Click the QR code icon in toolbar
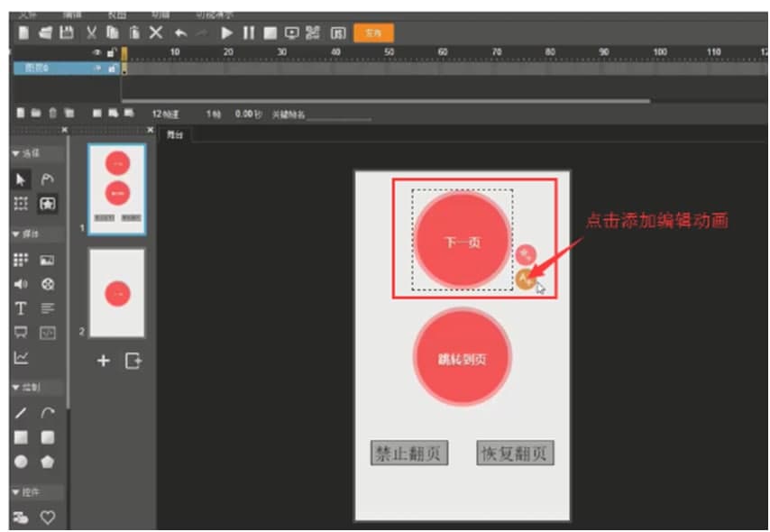Screen dimensions: 770x532 312,32
